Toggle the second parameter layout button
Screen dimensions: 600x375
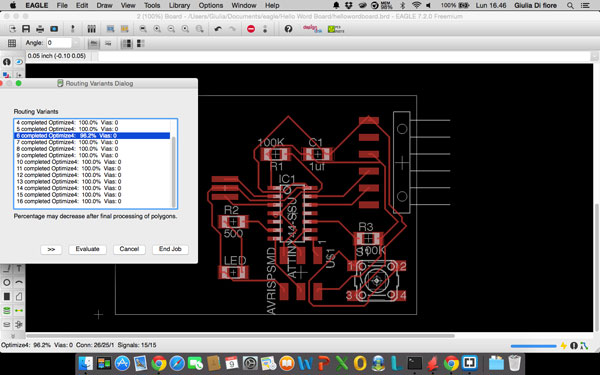(x=140, y=43)
